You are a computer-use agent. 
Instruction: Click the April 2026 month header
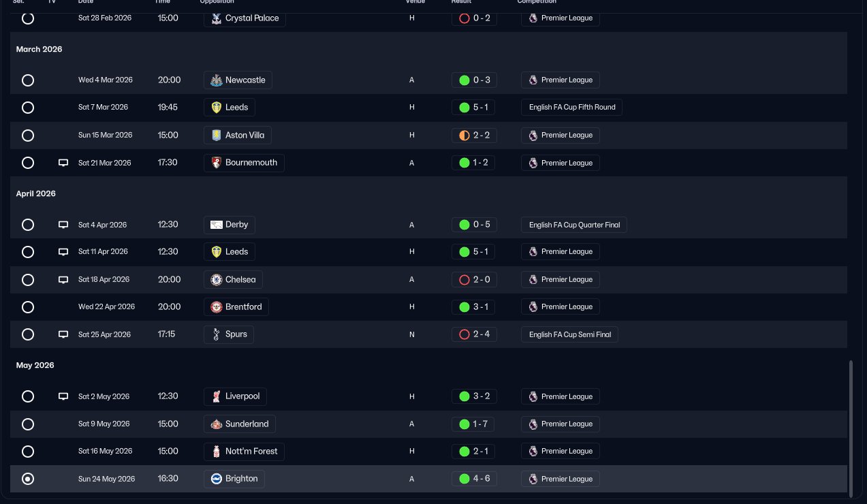tap(36, 194)
